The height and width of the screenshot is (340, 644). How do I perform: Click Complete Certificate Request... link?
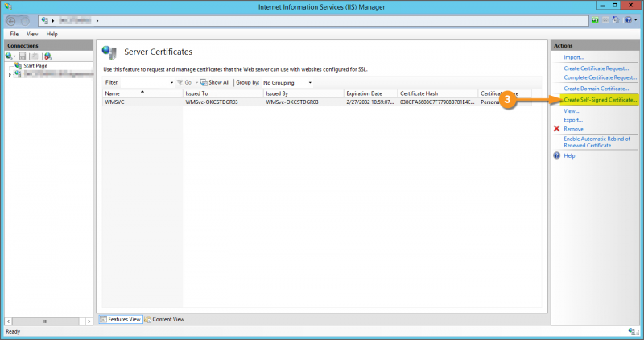[600, 77]
